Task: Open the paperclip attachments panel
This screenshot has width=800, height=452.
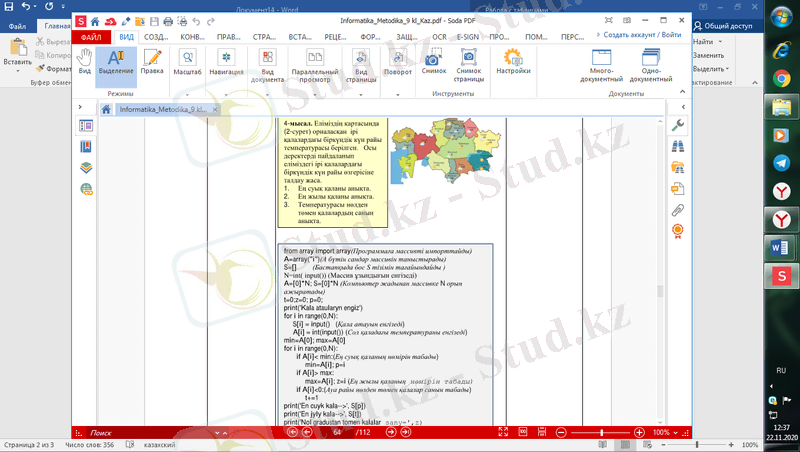Action: 677,209
